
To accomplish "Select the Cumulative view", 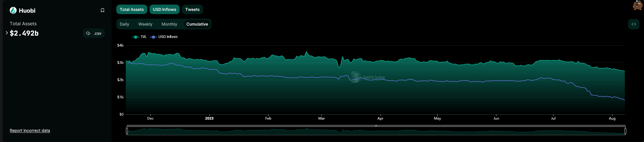I will point(197,24).
